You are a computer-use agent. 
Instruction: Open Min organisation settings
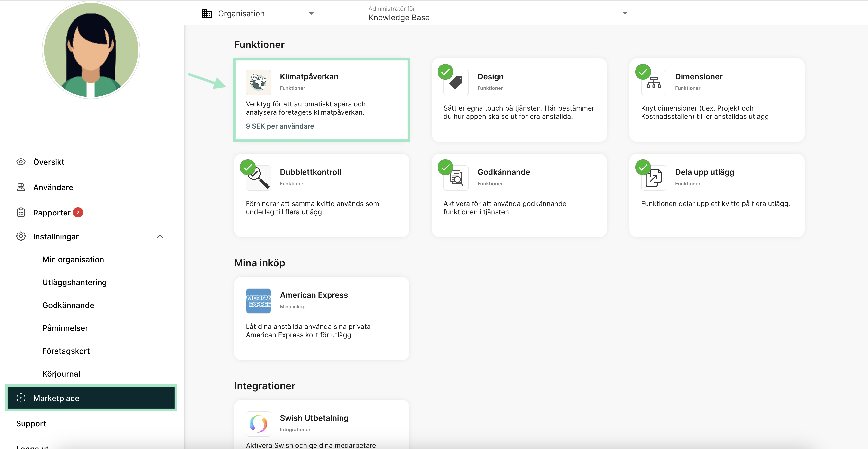click(73, 260)
